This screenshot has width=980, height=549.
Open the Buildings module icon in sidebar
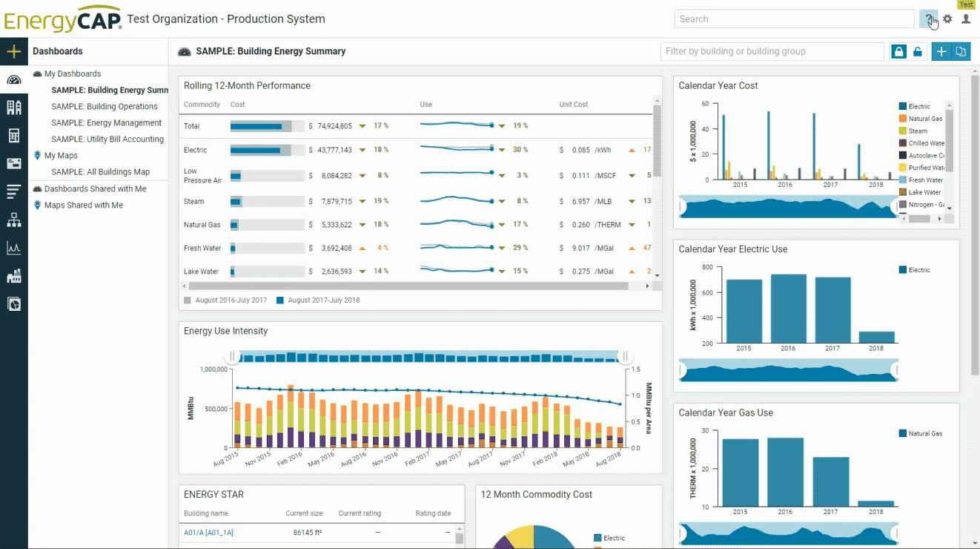click(13, 108)
